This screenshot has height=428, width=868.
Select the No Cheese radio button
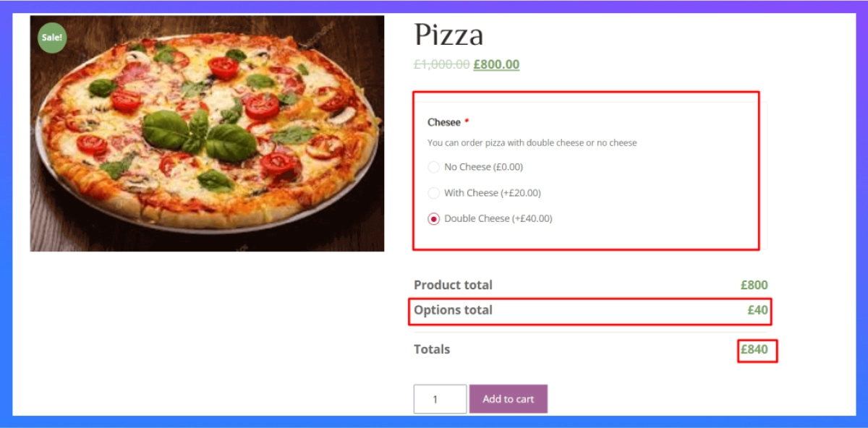tap(433, 166)
